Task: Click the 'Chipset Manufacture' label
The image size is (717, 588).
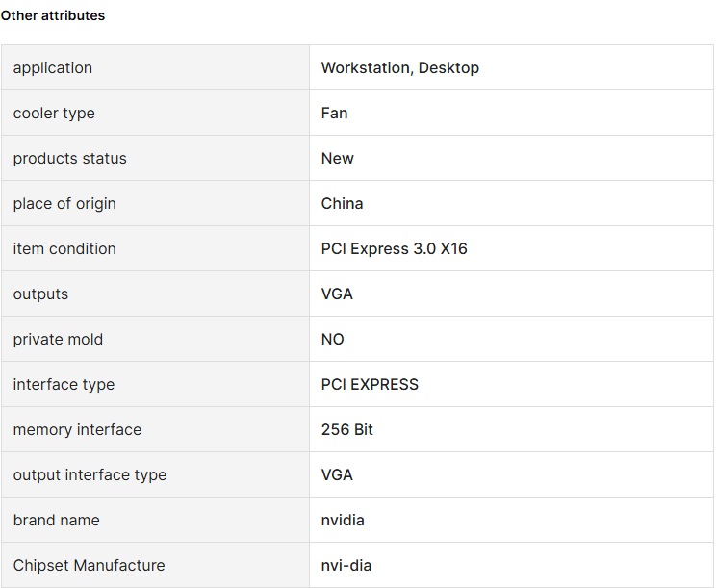Action: (x=89, y=565)
